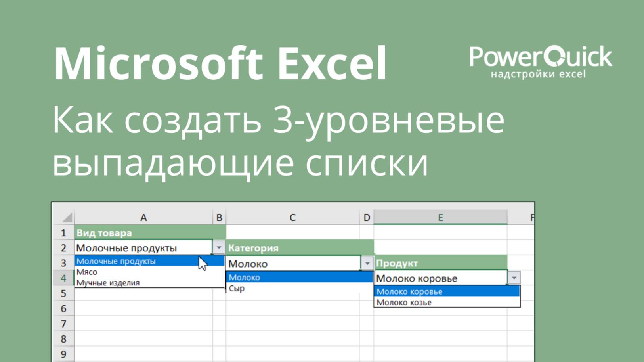The width and height of the screenshot is (644, 362).
Task: Click the 'Категория' header cell
Action: 300,248
